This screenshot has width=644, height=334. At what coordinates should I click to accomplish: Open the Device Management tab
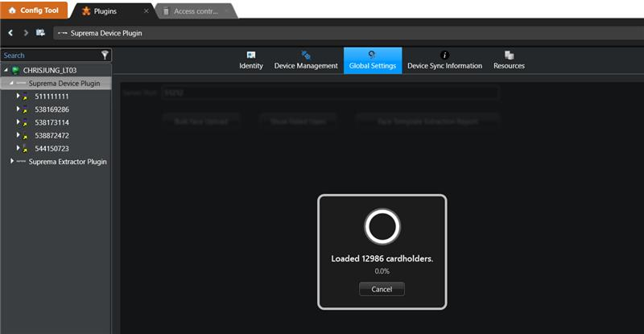point(306,60)
